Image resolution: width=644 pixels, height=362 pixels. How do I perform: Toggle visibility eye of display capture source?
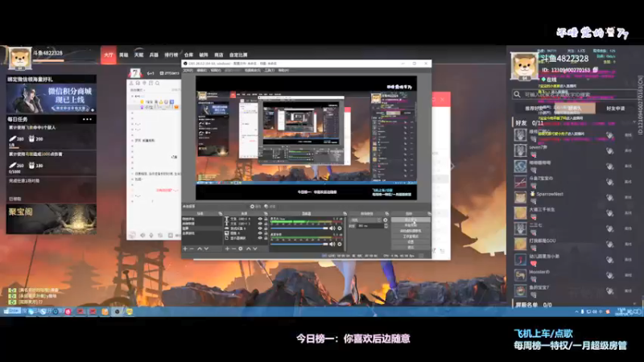(259, 238)
